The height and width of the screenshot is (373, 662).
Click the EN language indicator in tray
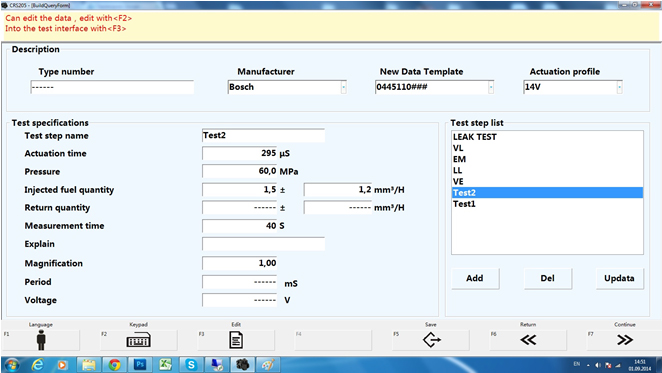pos(577,364)
